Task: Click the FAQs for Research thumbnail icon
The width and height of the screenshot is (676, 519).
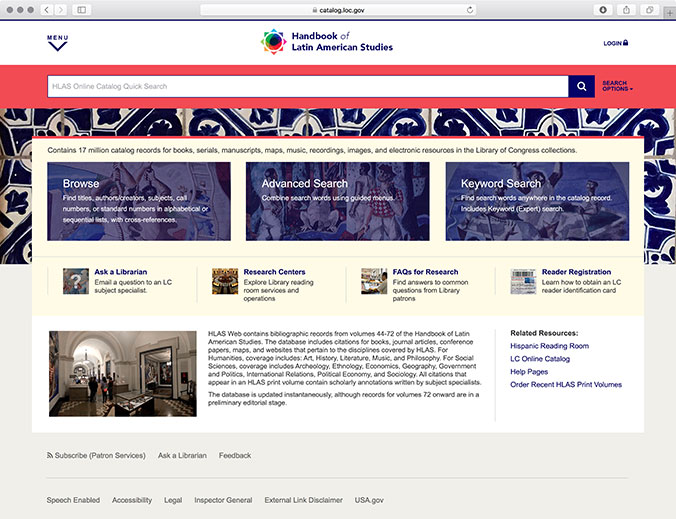Action: click(x=374, y=281)
